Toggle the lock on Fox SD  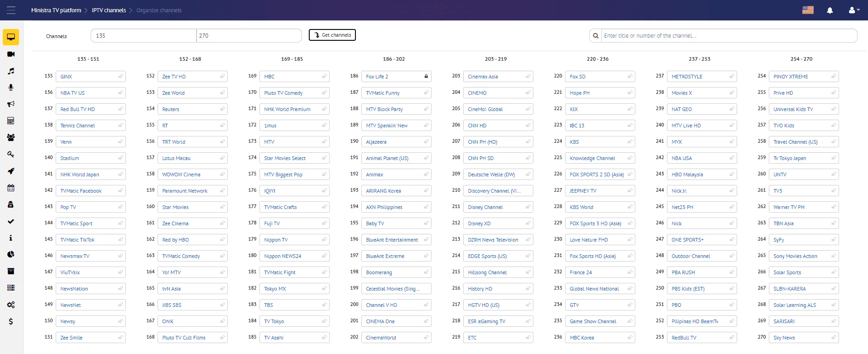pyautogui.click(x=630, y=76)
